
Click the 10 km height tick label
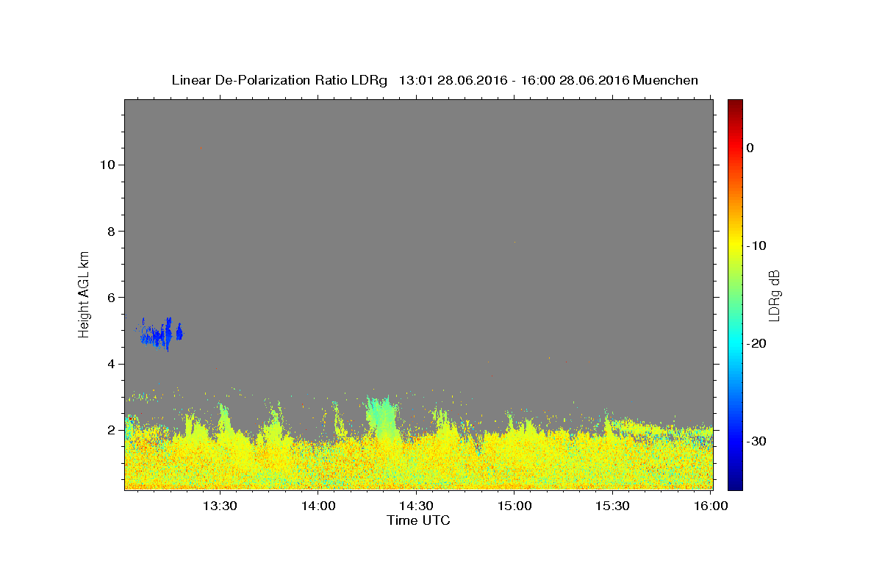click(105, 165)
